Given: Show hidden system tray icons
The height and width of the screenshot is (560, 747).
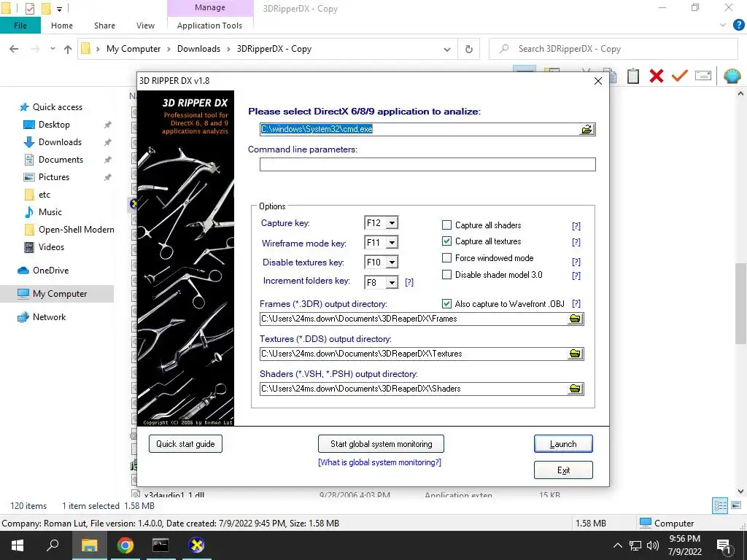Looking at the screenshot, I should pos(617,545).
